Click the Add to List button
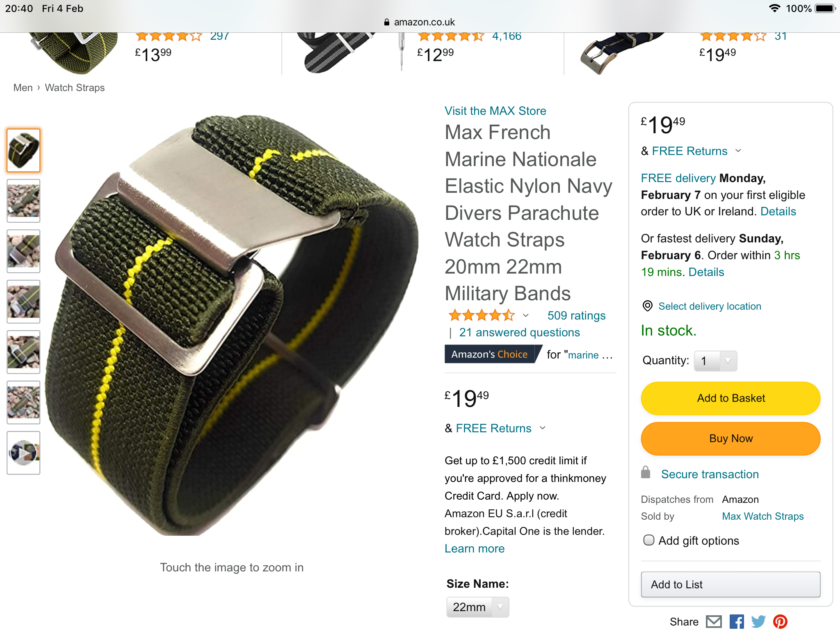 730,584
